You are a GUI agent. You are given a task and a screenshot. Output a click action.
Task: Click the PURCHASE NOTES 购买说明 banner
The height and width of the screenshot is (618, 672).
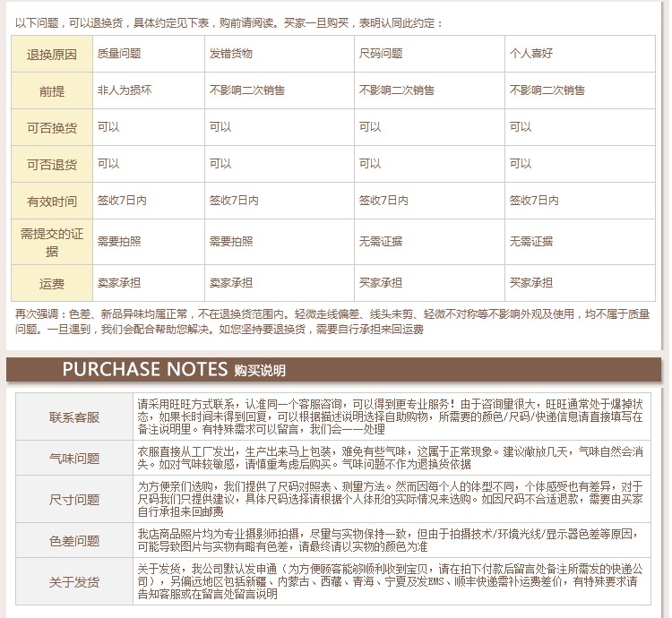[174, 371]
